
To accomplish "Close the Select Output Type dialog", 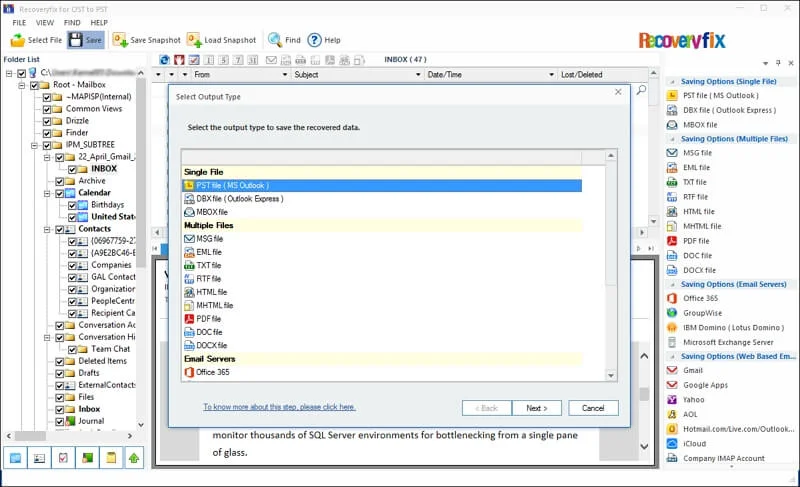I will (x=618, y=92).
